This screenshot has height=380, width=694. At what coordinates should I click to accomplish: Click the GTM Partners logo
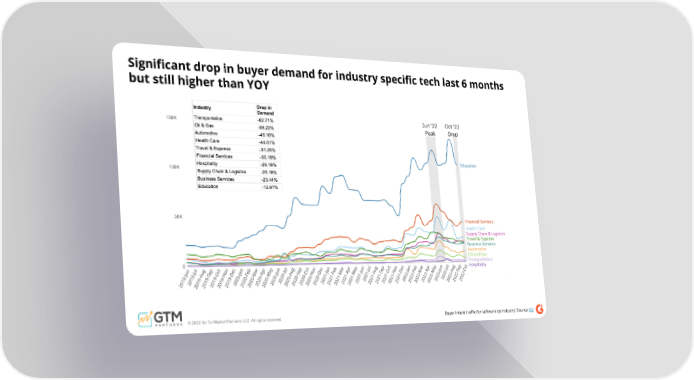pyautogui.click(x=160, y=319)
